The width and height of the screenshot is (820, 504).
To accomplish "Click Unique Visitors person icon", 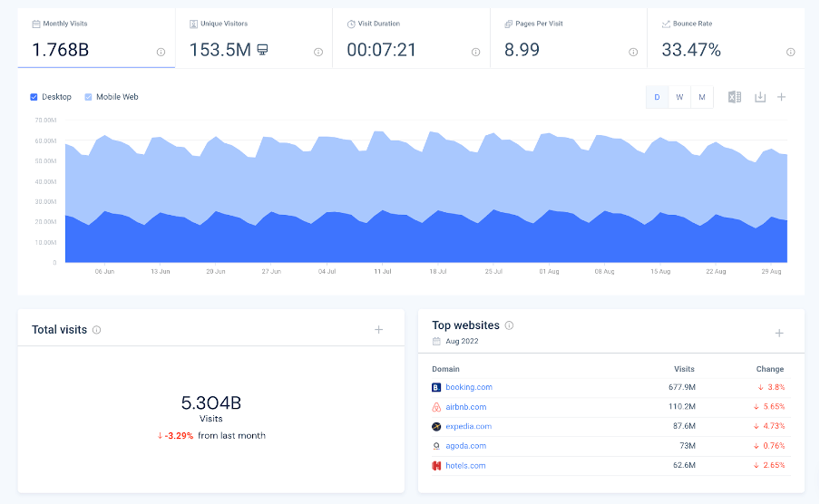I will 193,24.
